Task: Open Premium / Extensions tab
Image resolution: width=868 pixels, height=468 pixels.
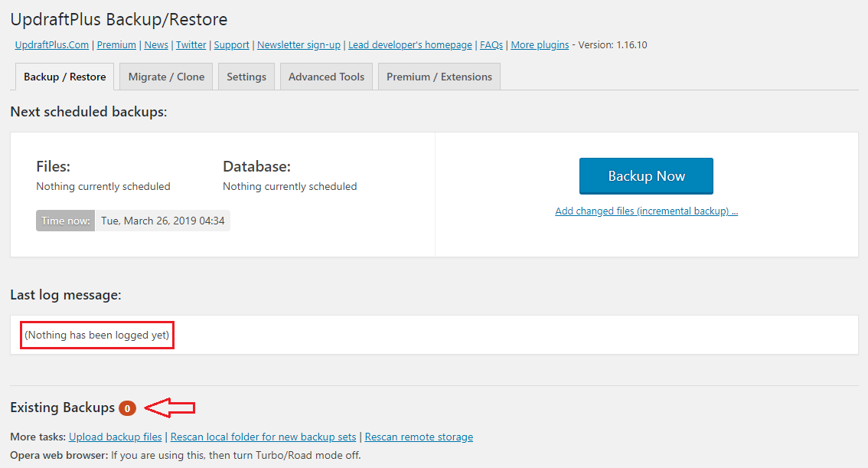Action: coord(439,77)
